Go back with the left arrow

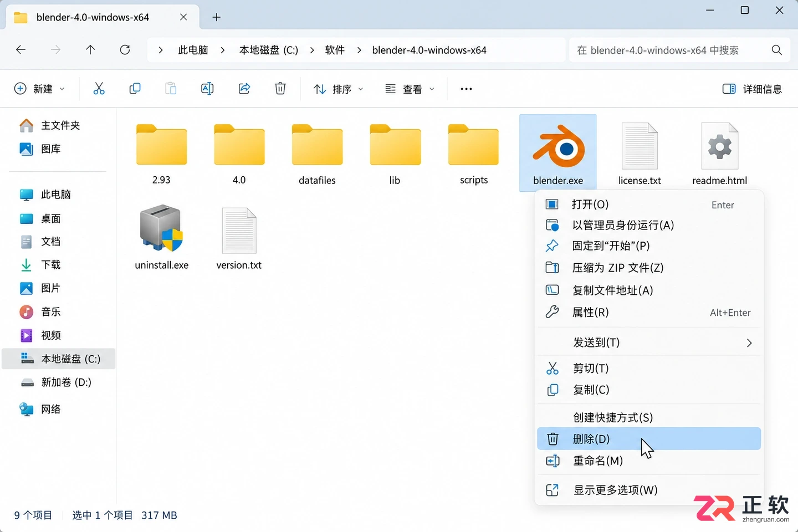pos(21,50)
